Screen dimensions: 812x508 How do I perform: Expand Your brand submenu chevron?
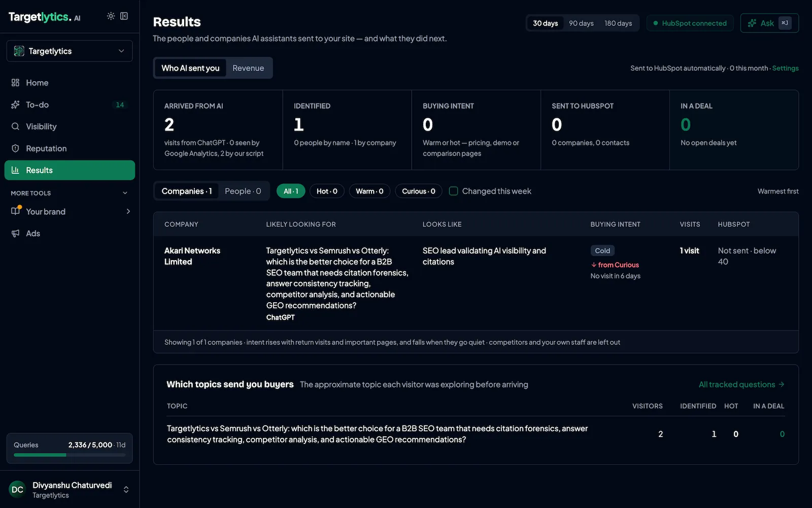(128, 211)
